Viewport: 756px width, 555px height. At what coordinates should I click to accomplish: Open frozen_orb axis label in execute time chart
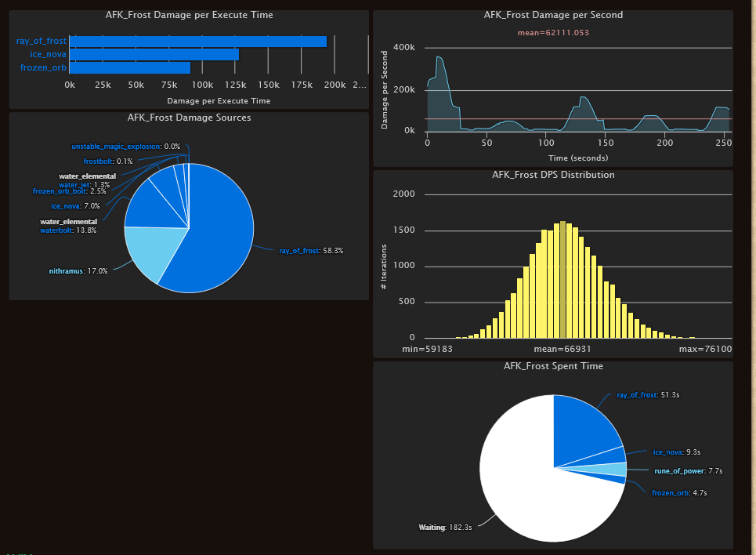[x=43, y=67]
